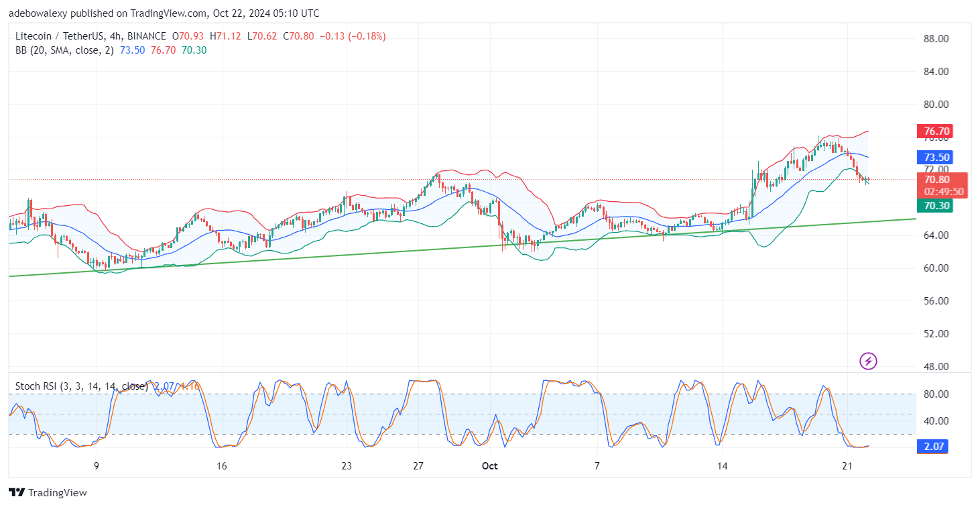
Task: Click the TradingView logo at bottom left
Action: point(48,493)
